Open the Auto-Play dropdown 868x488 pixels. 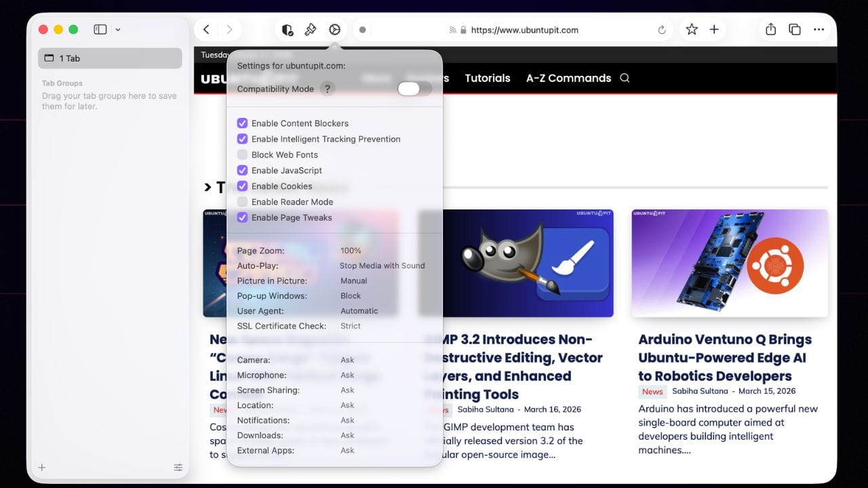coord(382,266)
